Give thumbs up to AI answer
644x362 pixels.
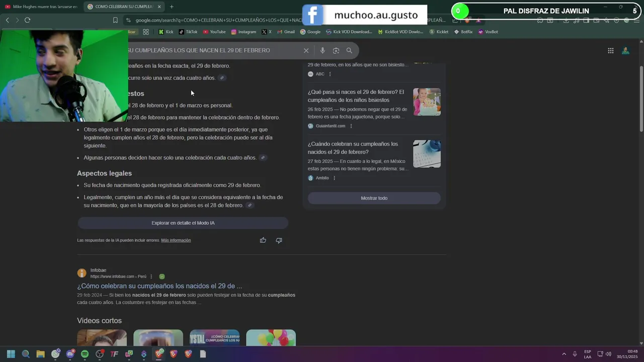click(263, 240)
